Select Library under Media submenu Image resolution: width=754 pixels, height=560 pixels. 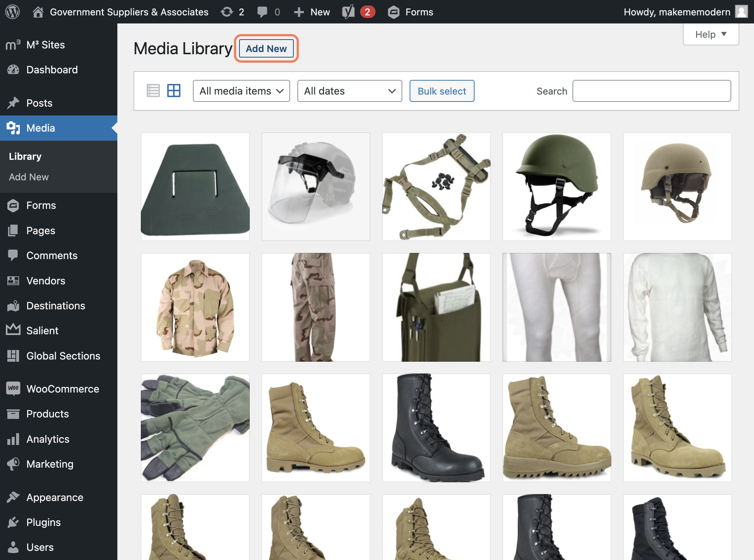(x=25, y=156)
